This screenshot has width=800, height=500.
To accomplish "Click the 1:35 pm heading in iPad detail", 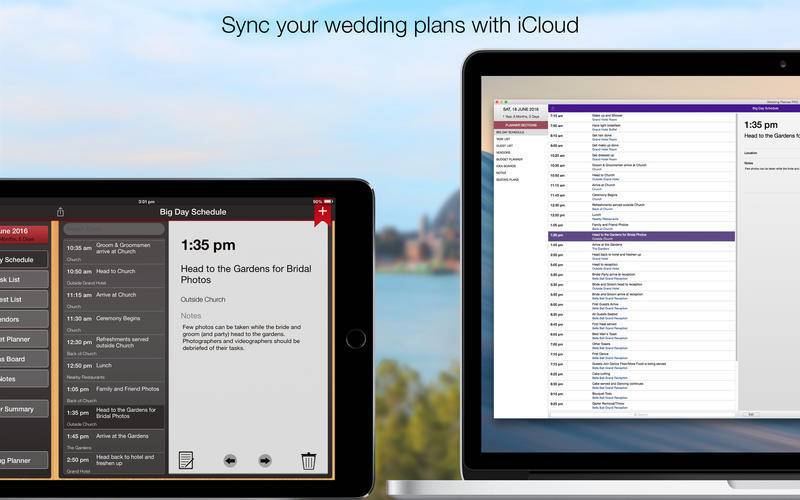I will (208, 245).
